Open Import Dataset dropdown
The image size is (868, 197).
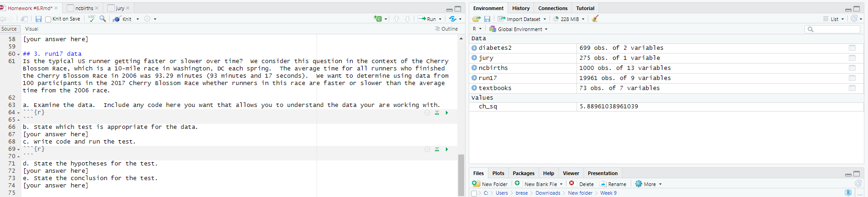(522, 19)
